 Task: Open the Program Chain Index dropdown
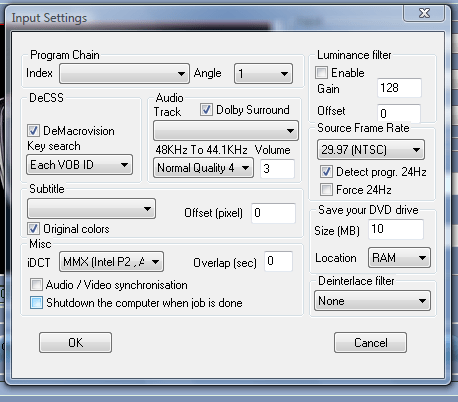point(124,74)
